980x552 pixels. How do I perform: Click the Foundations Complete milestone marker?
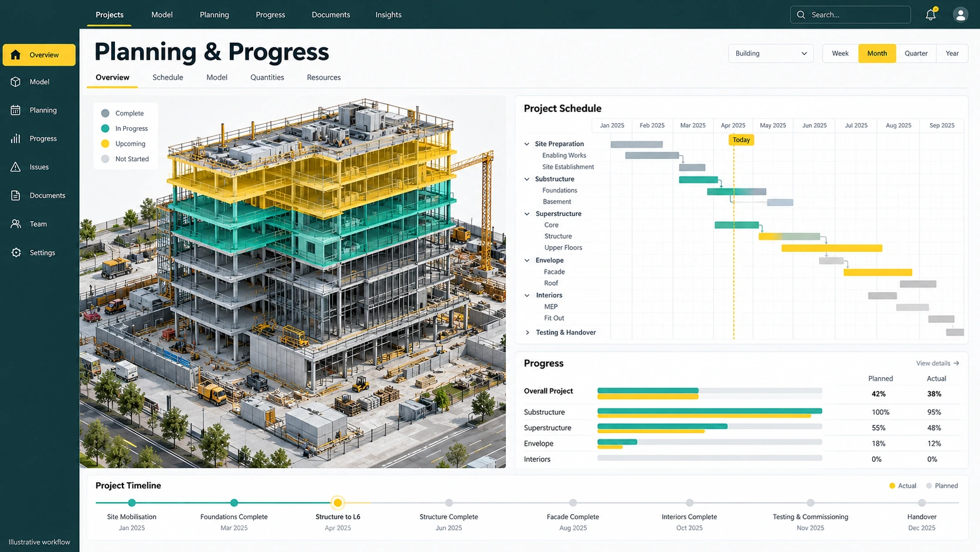click(234, 503)
